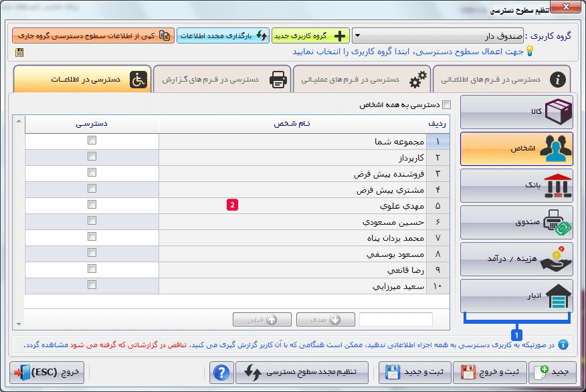Click the blue question mark help button
Screen dimensions: 586x392
point(221,373)
